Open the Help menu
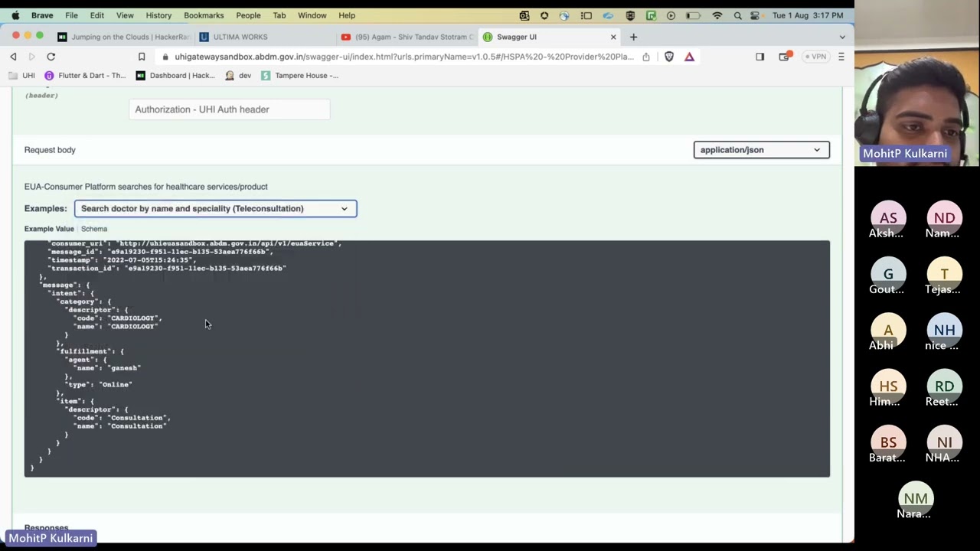Screen dimensions: 980x551 tap(347, 15)
